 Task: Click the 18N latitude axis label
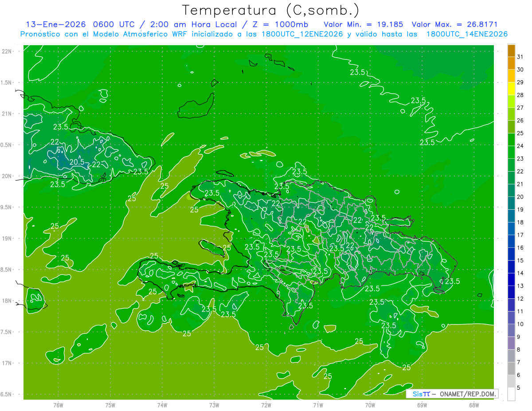tap(7, 301)
